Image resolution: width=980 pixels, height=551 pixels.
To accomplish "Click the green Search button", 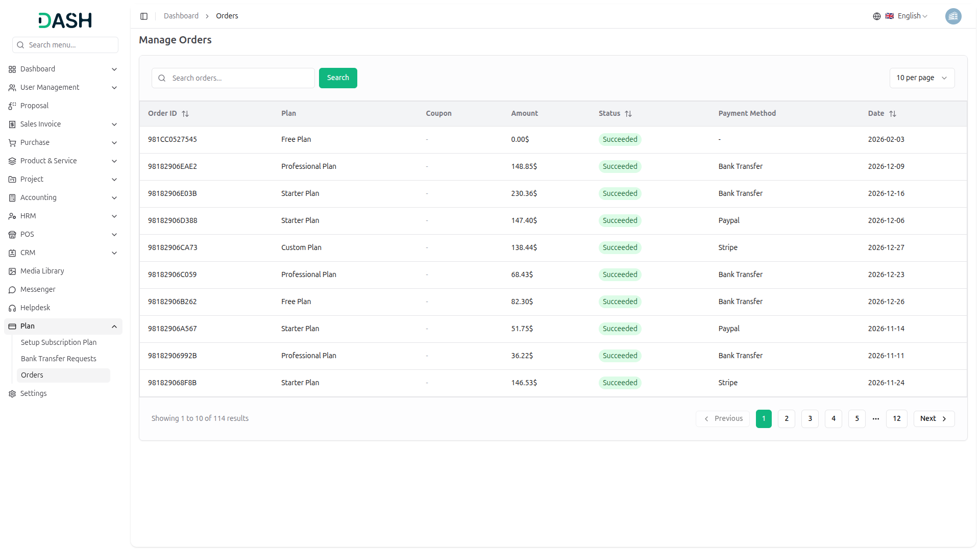I will pos(338,78).
